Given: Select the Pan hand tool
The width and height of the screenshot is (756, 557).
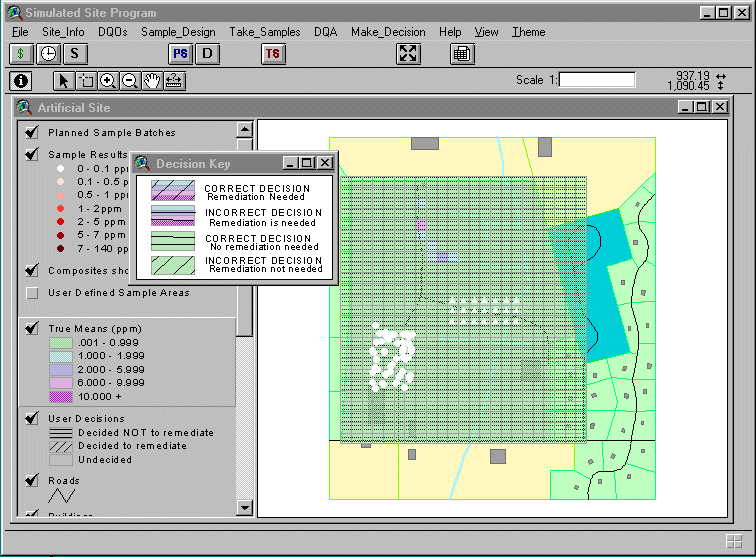Looking at the screenshot, I should click(152, 81).
